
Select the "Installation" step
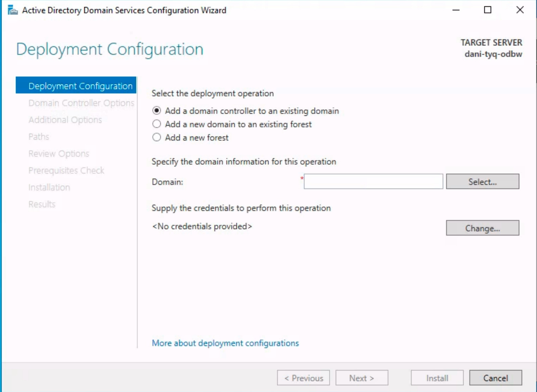[x=49, y=187]
